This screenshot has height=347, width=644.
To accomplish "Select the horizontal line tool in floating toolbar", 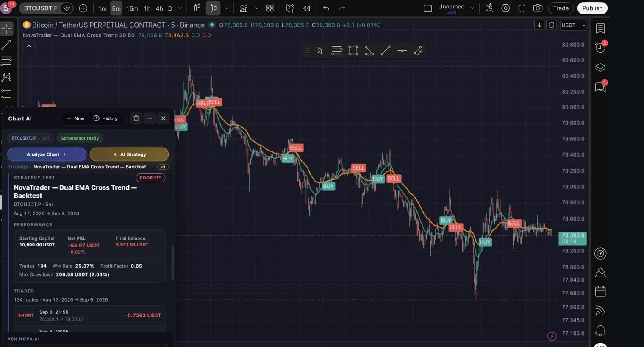I will click(402, 51).
